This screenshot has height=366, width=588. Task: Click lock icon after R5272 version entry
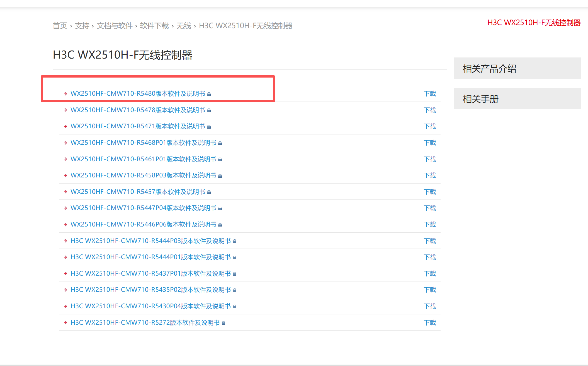[223, 323]
